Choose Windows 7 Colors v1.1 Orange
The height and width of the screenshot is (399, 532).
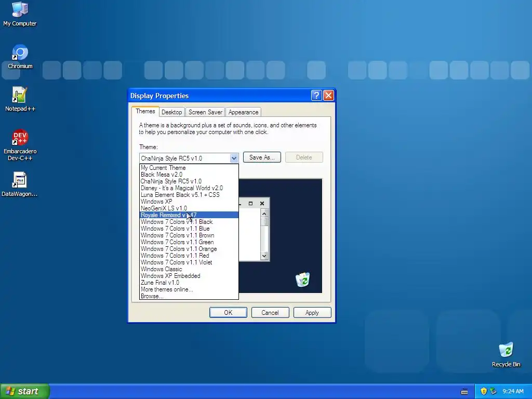coord(189,249)
